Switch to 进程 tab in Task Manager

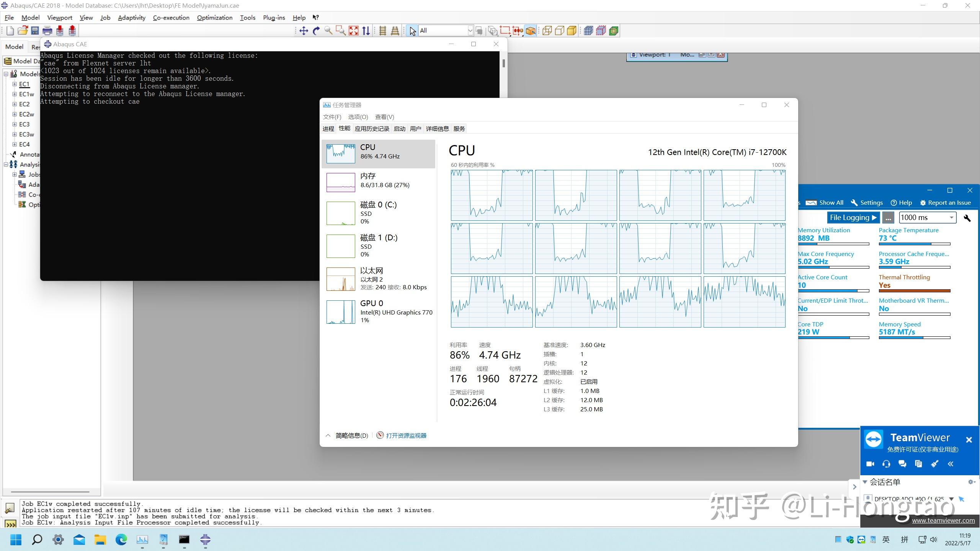(x=328, y=129)
